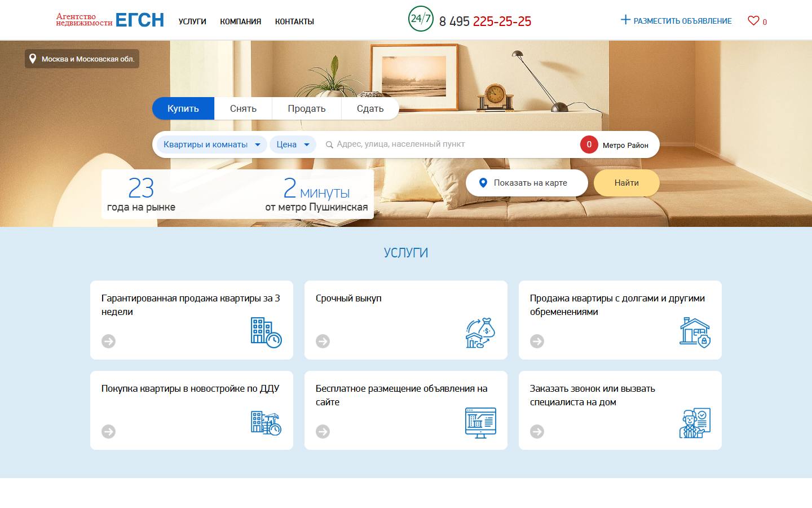Open the Район filter link
The width and height of the screenshot is (812, 508).
click(x=638, y=145)
